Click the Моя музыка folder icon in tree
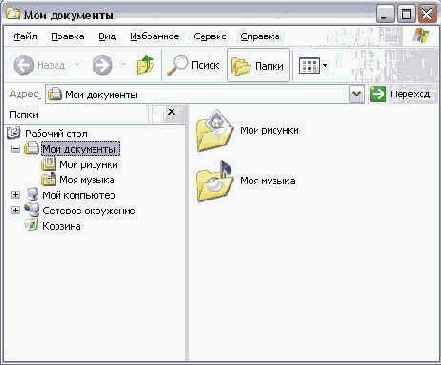The image size is (441, 365). click(48, 179)
